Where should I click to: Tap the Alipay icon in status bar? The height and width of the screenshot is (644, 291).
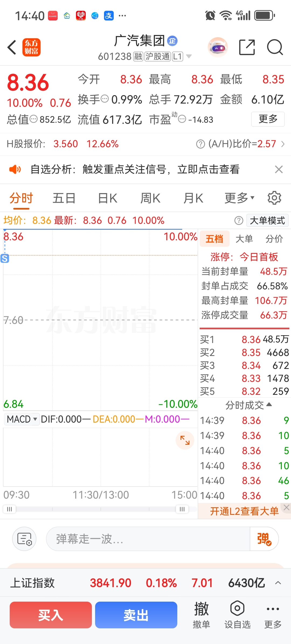[109, 16]
